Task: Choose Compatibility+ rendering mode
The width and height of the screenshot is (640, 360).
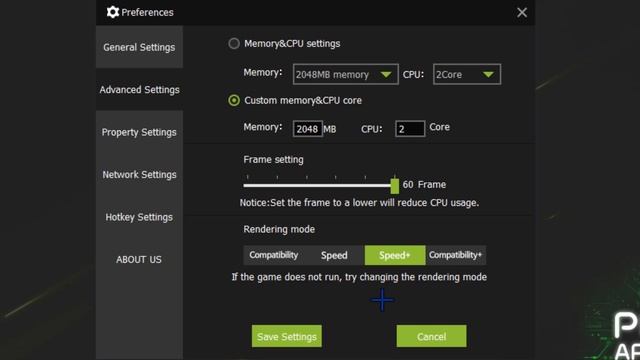Action: (x=456, y=255)
